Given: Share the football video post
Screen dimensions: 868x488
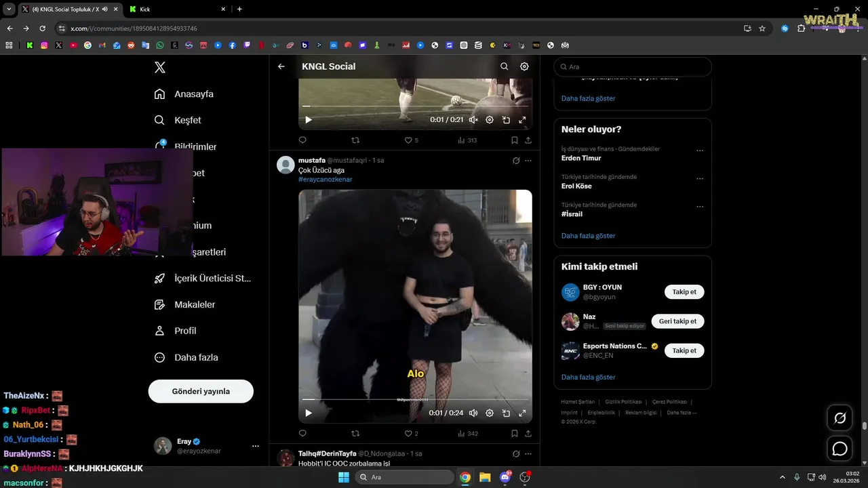Looking at the screenshot, I should click(x=528, y=140).
